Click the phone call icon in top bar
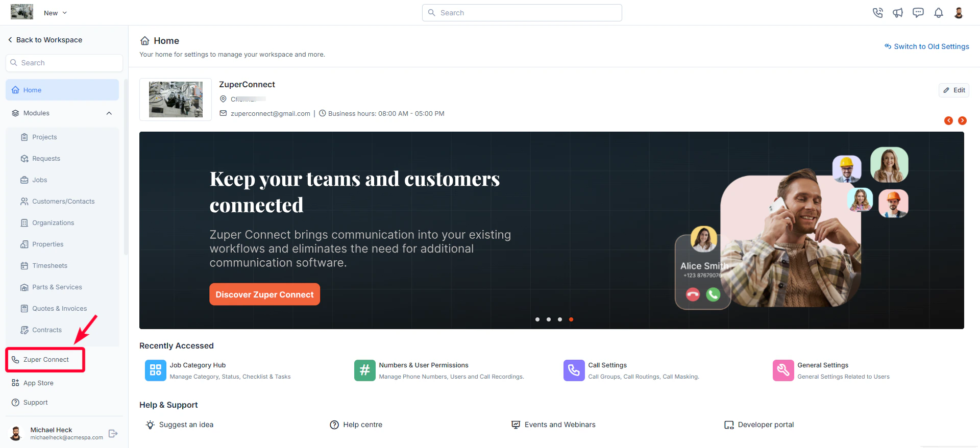The width and height of the screenshot is (980, 448). [x=877, y=13]
